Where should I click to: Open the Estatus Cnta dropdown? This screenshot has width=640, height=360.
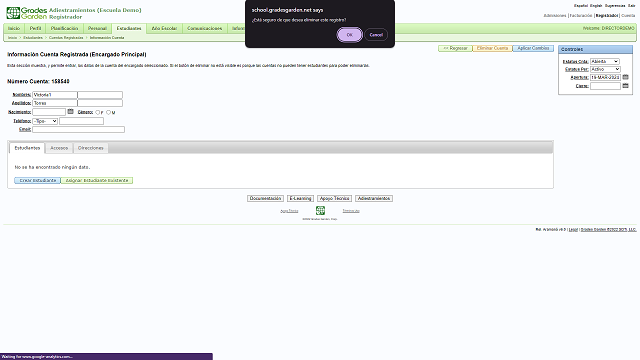pyautogui.click(x=605, y=61)
